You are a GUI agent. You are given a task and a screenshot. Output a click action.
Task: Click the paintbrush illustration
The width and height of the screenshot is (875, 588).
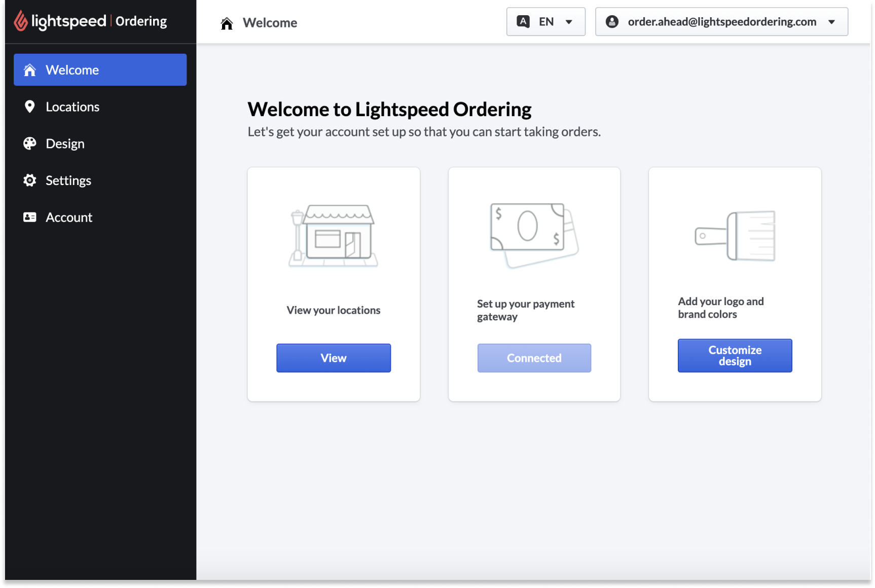click(x=735, y=236)
